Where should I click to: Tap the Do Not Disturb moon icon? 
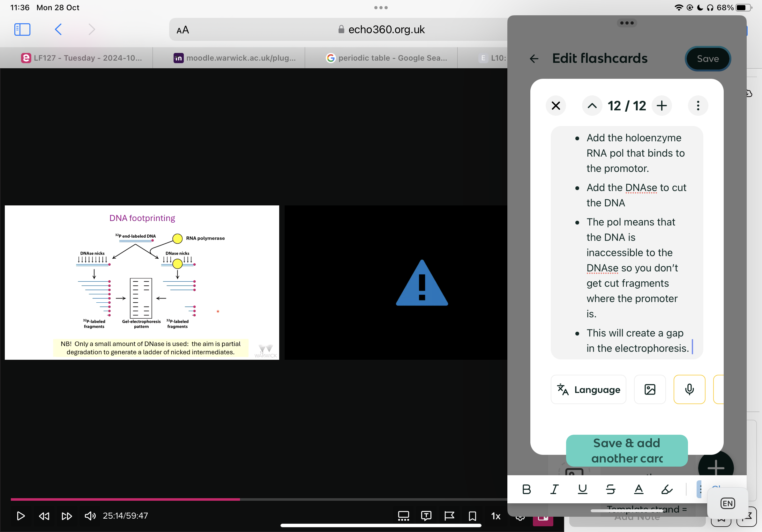(700, 7)
